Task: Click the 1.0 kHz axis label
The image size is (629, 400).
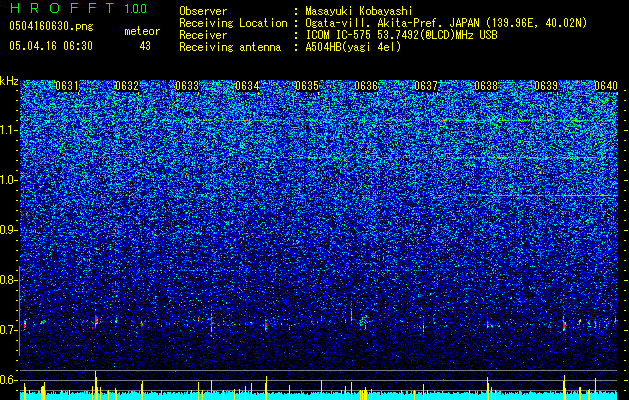Action: point(9,180)
